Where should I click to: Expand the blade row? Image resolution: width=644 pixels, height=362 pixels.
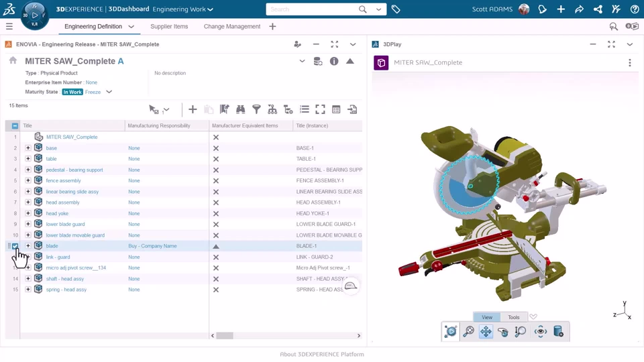click(28, 246)
